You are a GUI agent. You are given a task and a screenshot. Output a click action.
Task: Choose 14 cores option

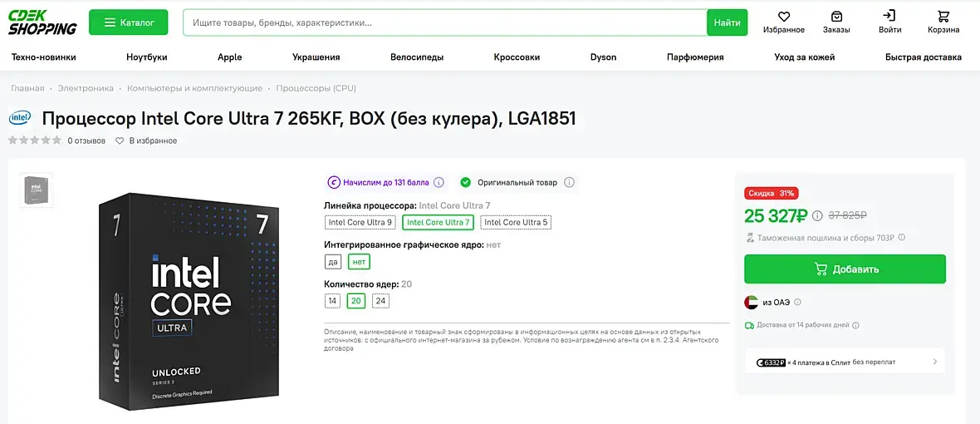[332, 301]
